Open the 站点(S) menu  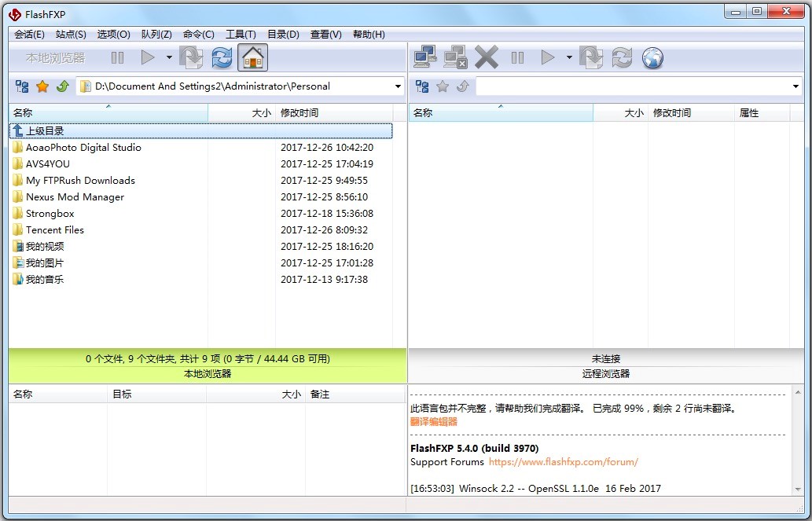pyautogui.click(x=71, y=35)
